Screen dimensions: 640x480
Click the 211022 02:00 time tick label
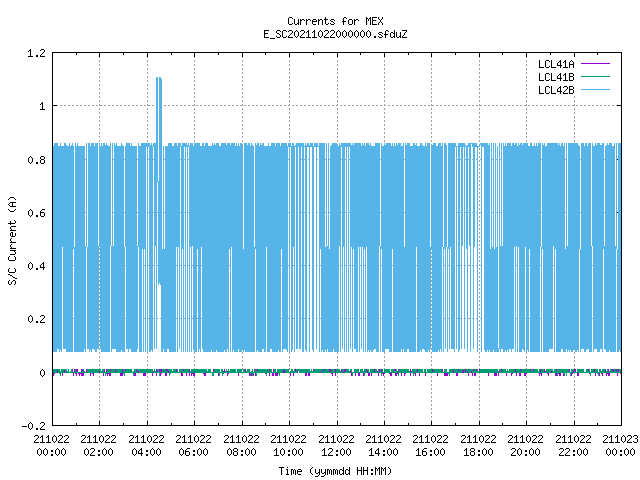point(98,446)
